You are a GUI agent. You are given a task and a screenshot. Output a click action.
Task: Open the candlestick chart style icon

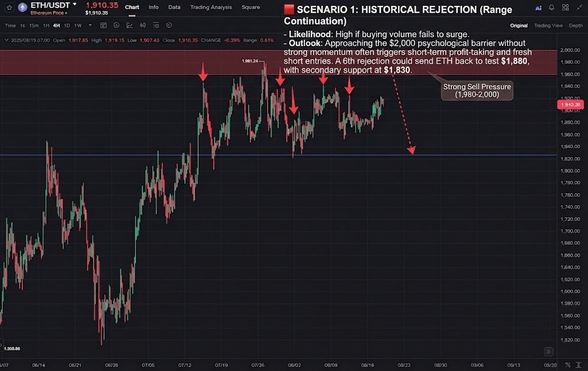click(143, 25)
